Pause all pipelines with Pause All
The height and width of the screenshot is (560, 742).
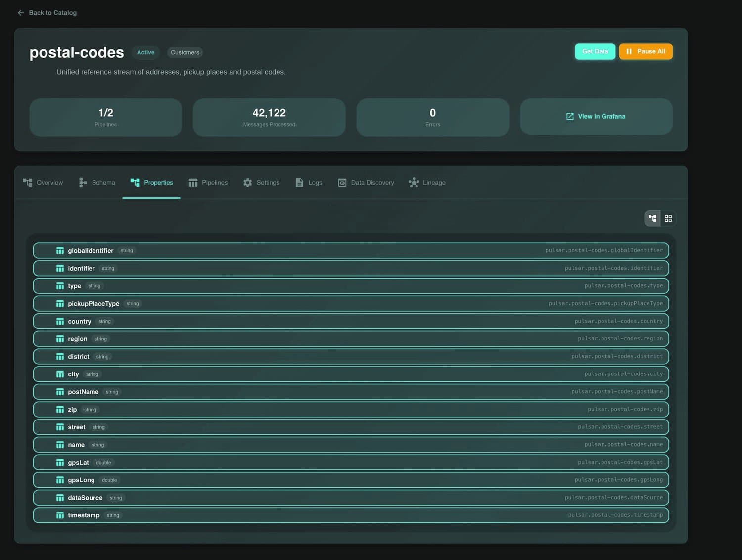pos(646,51)
